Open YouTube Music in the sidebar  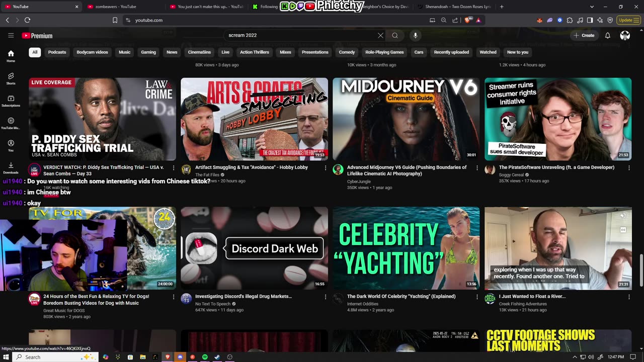pyautogui.click(x=11, y=124)
